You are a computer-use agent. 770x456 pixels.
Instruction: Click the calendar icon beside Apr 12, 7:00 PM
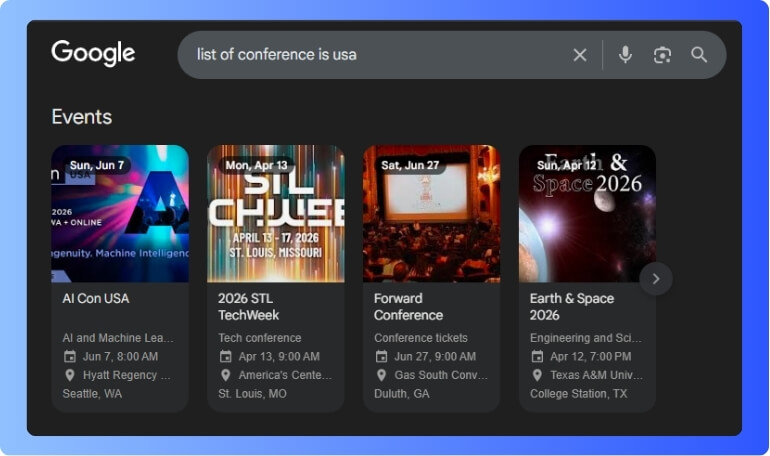click(537, 356)
